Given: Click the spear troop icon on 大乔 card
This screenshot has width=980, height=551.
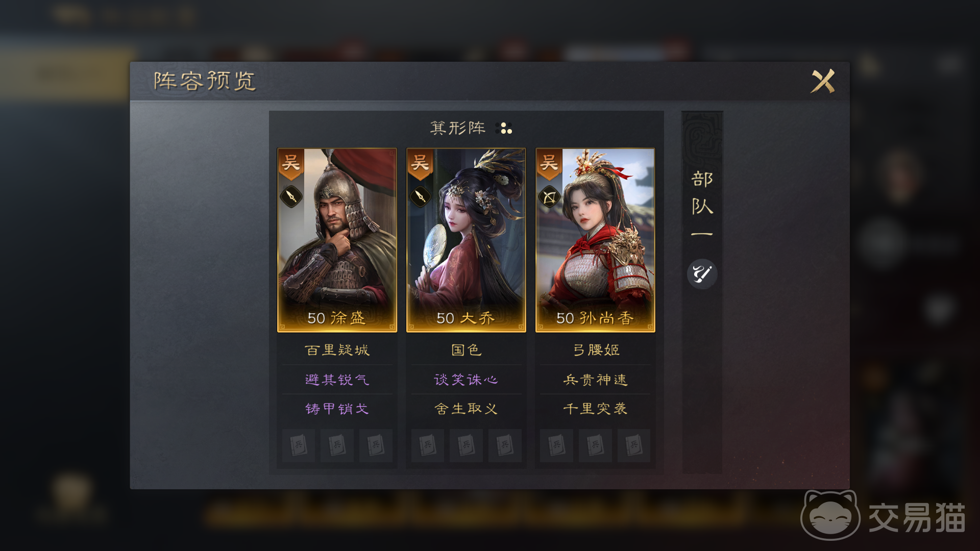Looking at the screenshot, I should 420,196.
